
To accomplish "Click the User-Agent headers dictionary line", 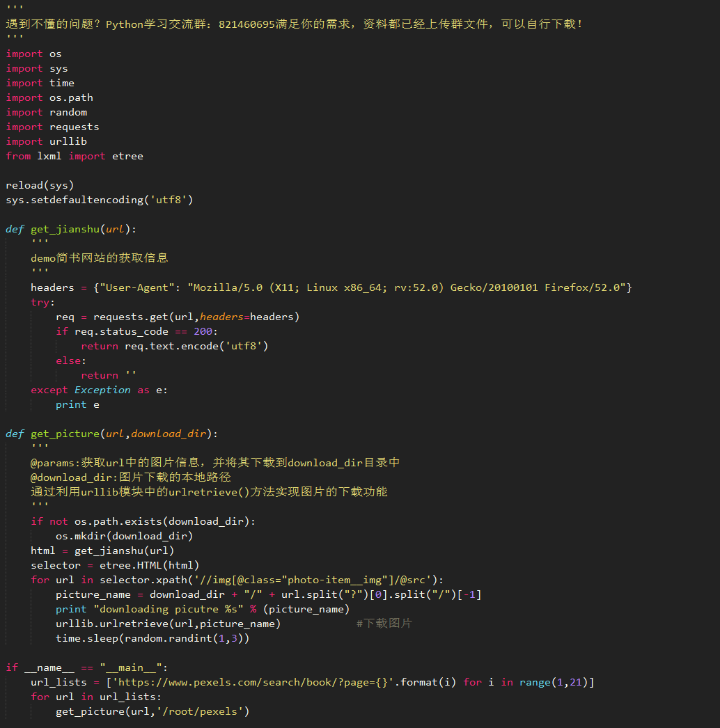I will click(x=331, y=288).
